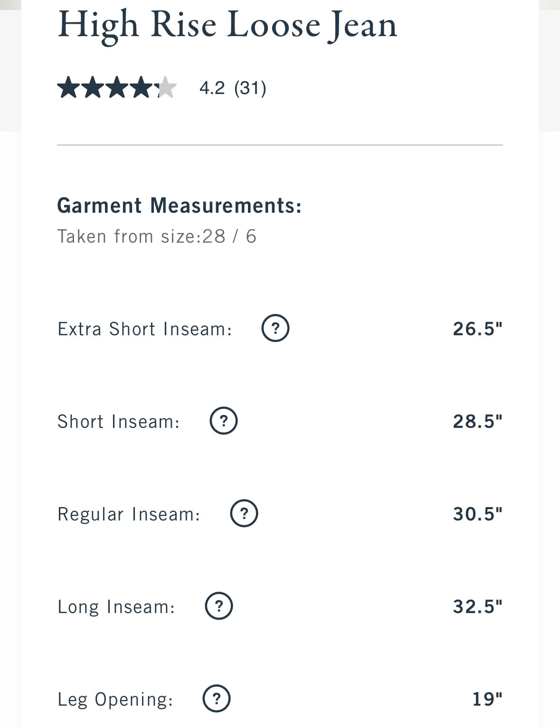Select the 30.5" measurement value
The width and height of the screenshot is (560, 728).
tap(478, 514)
